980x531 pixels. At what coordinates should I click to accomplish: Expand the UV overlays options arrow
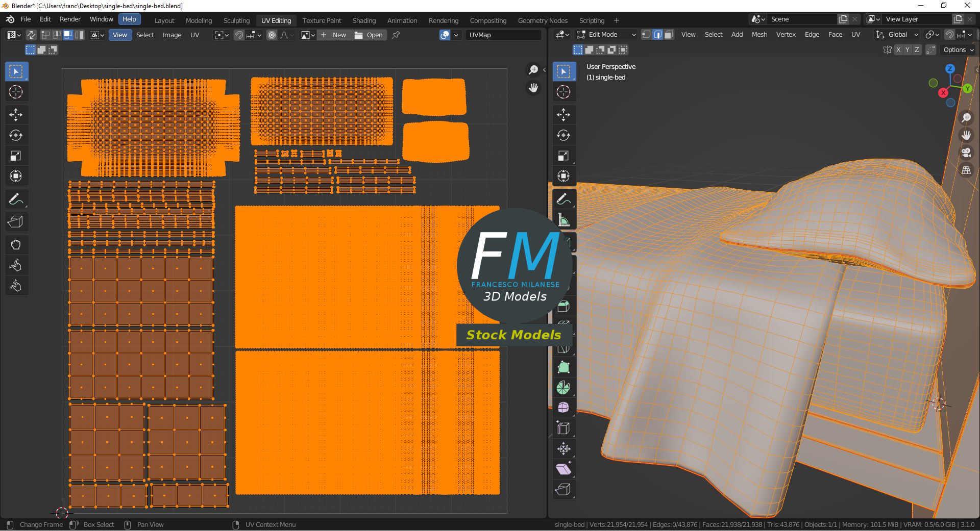pos(456,35)
